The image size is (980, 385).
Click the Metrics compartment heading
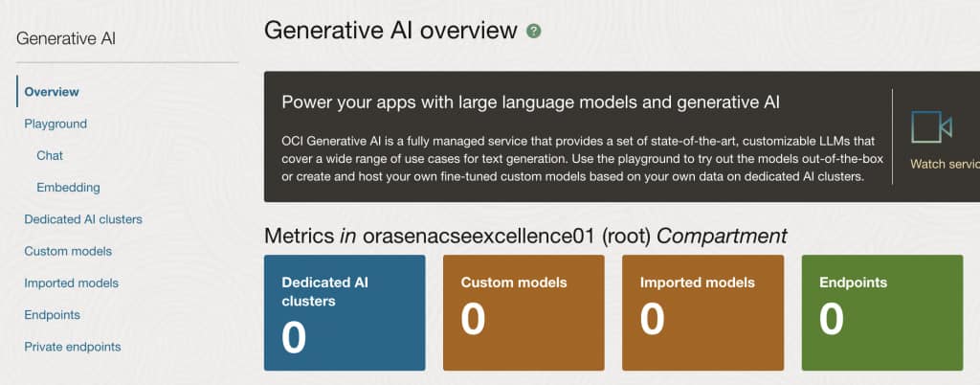(x=525, y=236)
